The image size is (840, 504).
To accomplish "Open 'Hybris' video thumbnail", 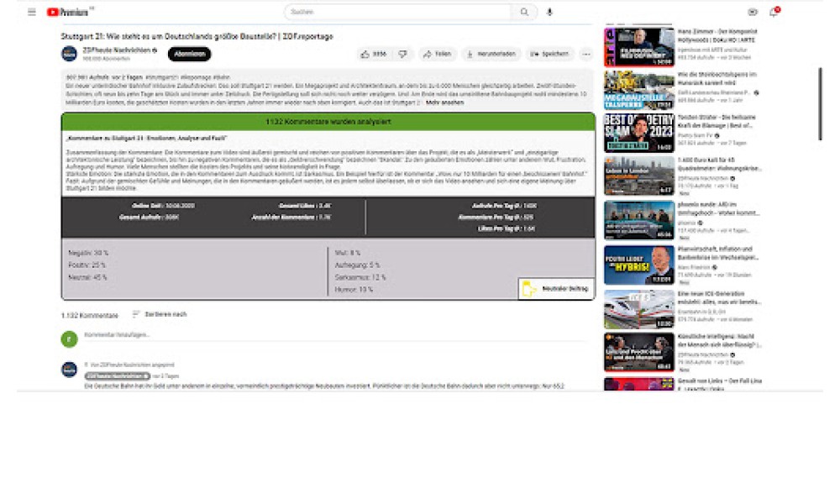I will [x=639, y=265].
